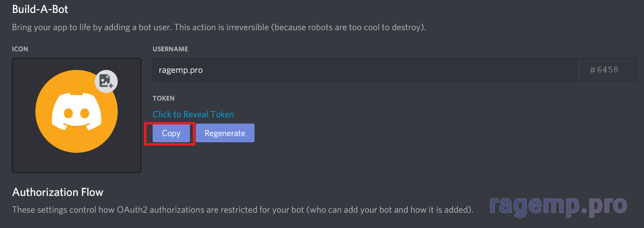The width and height of the screenshot is (644, 228).
Task: Click the TOKEN label
Action: [x=164, y=98]
